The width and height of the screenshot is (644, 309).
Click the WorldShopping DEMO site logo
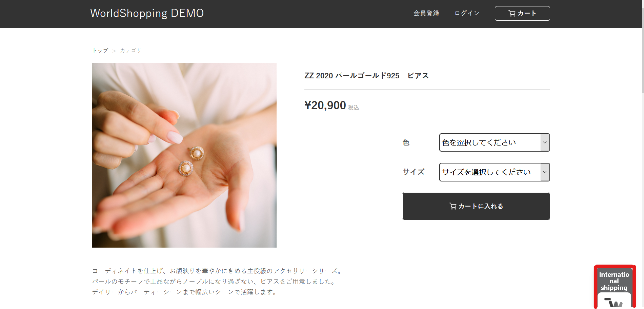point(147,13)
